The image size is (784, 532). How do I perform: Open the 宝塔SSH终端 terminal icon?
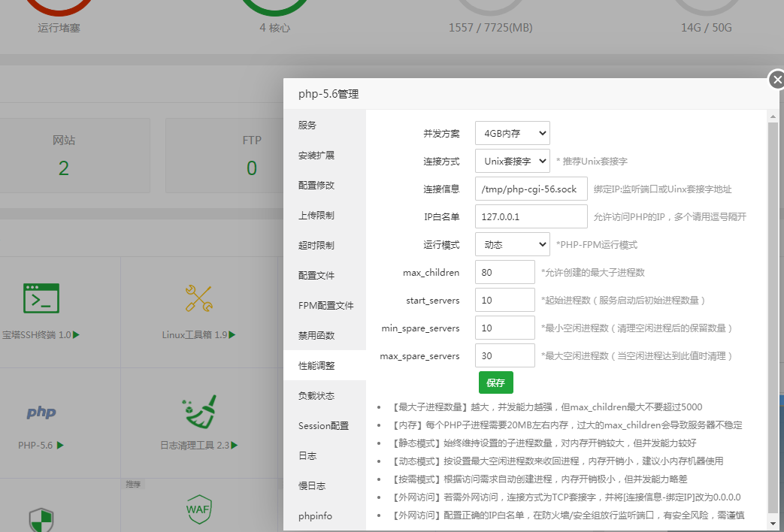pos(41,298)
